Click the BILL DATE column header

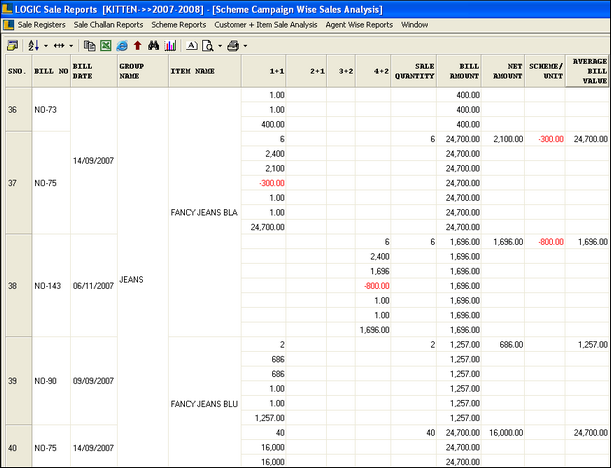click(94, 71)
